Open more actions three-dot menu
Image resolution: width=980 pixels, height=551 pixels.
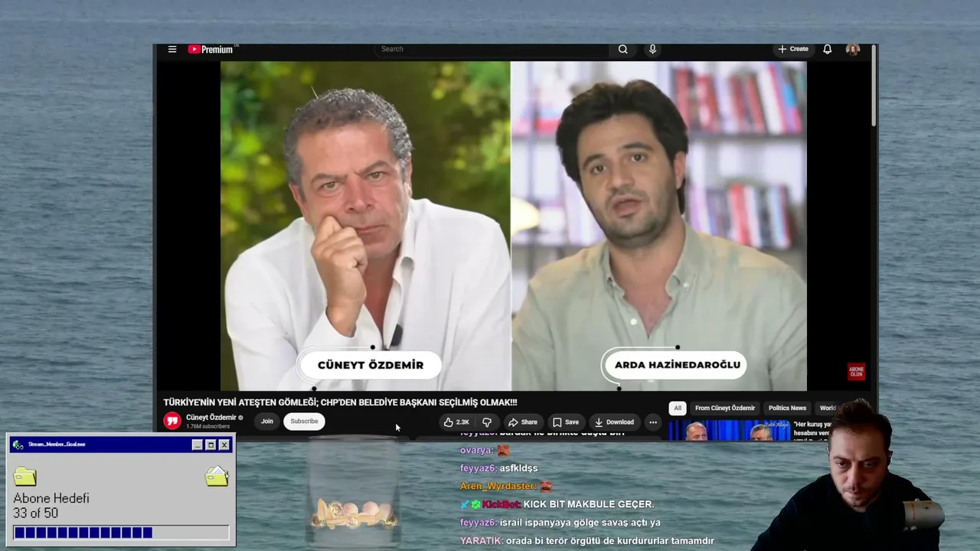click(x=653, y=422)
